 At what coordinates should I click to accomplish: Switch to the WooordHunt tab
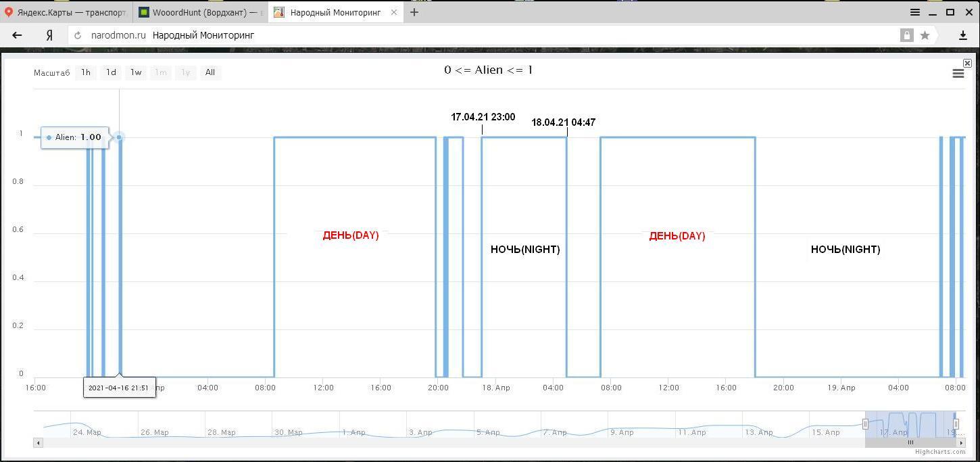coord(201,12)
